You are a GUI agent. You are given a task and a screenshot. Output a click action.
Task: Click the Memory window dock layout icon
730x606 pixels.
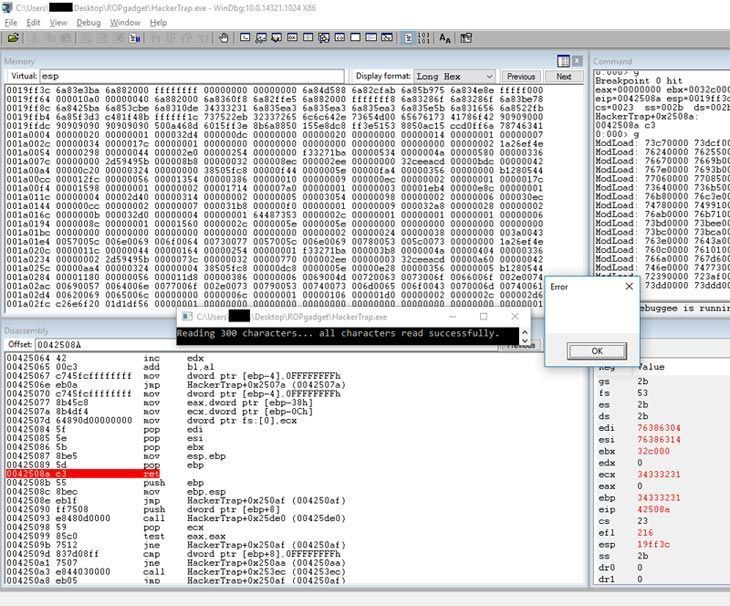click(x=563, y=61)
